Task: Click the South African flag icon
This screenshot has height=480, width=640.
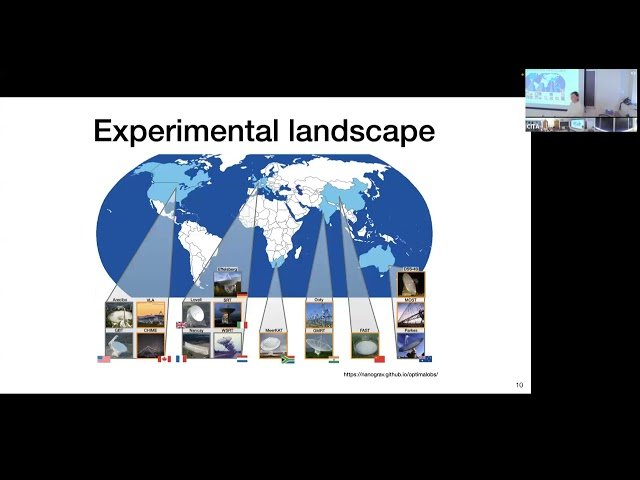Action: (x=288, y=358)
